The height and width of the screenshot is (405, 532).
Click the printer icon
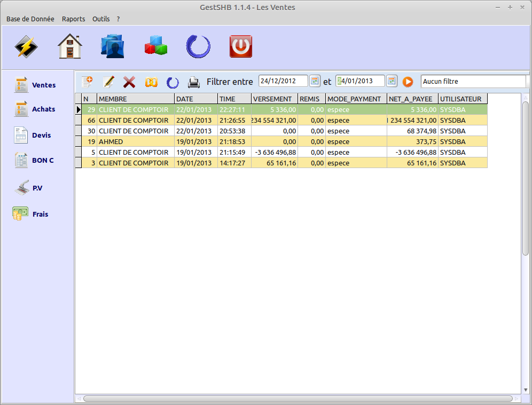pyautogui.click(x=194, y=82)
